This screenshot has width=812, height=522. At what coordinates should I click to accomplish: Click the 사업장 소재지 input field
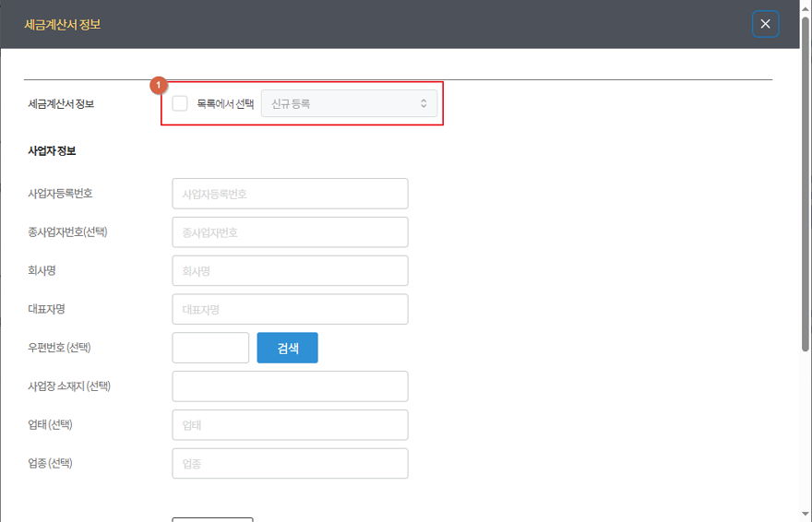coord(290,386)
